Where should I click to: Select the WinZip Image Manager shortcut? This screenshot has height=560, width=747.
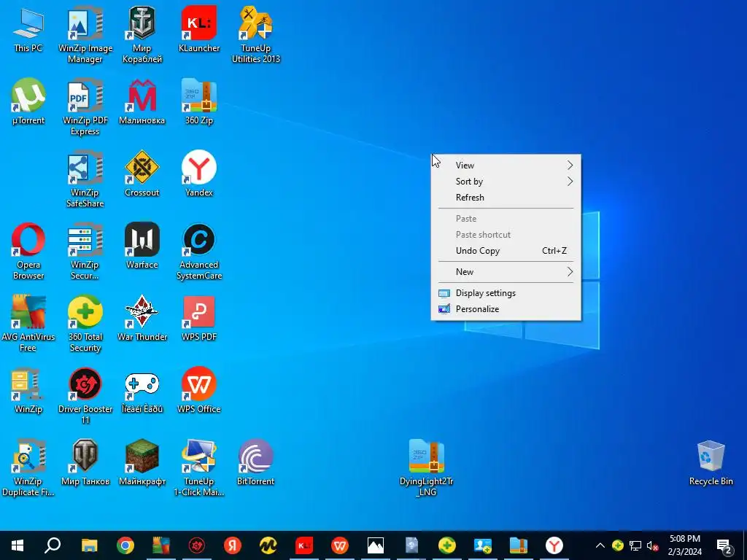85,34
